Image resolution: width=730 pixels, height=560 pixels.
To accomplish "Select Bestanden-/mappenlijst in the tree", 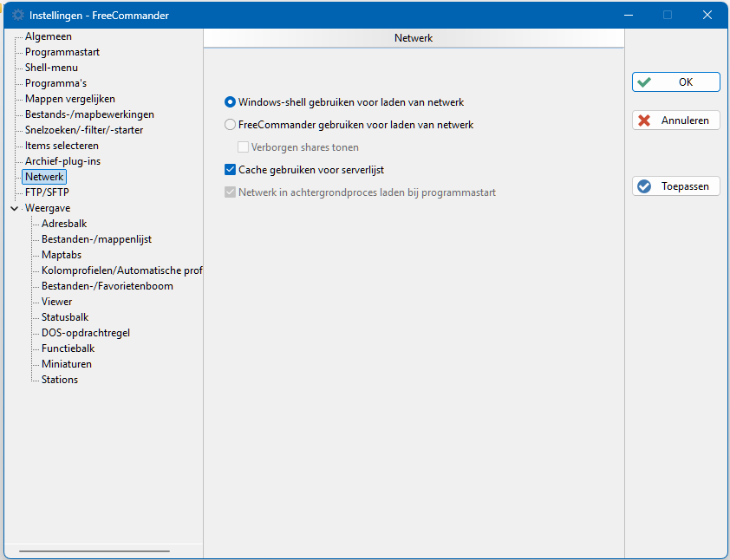I will tap(96, 239).
